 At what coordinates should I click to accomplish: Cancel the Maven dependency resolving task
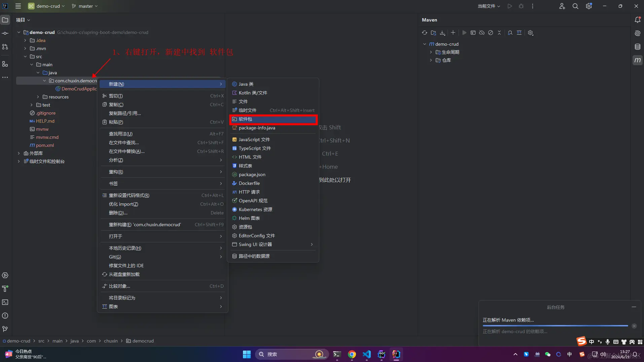(634, 326)
